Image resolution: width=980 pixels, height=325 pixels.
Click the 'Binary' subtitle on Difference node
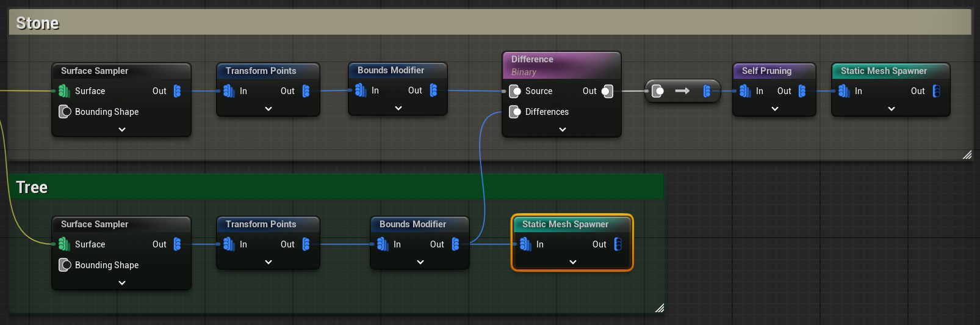click(x=524, y=72)
